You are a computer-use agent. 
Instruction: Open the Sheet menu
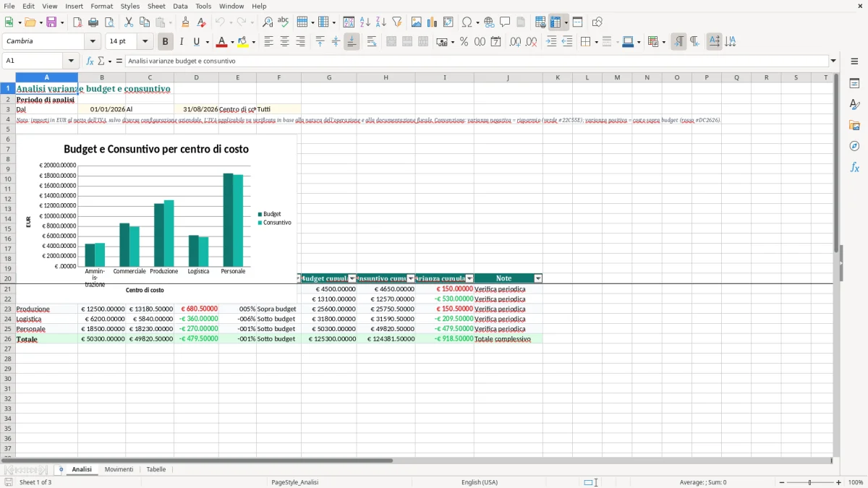coord(156,6)
